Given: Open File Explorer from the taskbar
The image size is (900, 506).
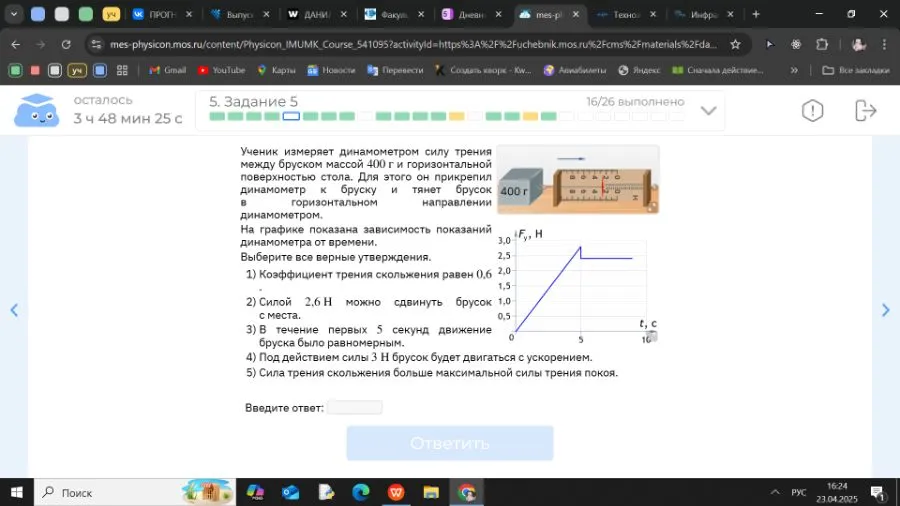Looking at the screenshot, I should pos(431,492).
